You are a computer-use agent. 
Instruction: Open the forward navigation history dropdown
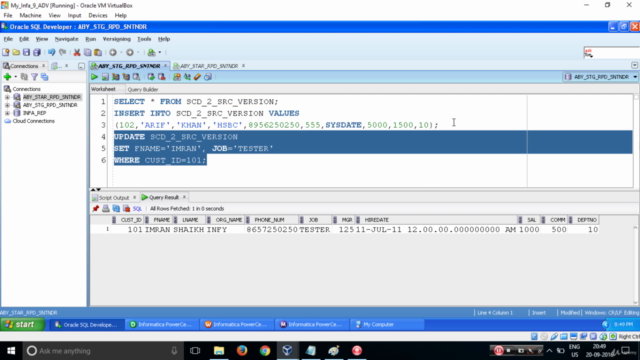click(138, 52)
